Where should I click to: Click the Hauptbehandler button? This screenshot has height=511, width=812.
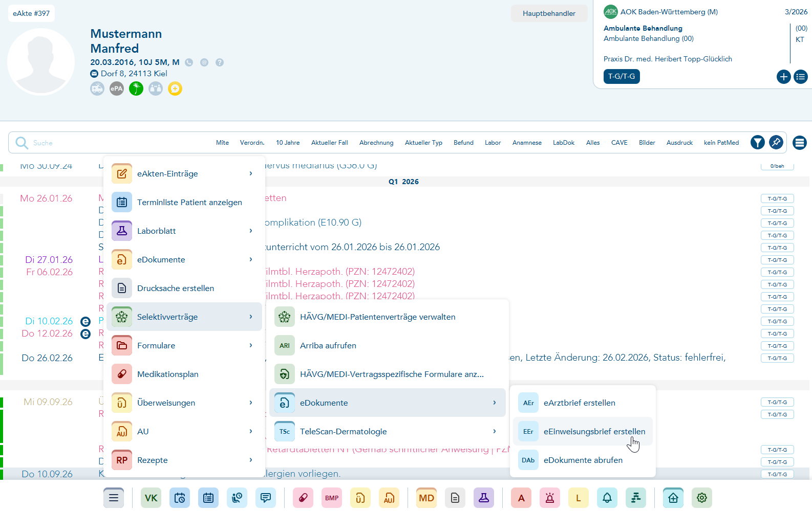pyautogui.click(x=549, y=13)
